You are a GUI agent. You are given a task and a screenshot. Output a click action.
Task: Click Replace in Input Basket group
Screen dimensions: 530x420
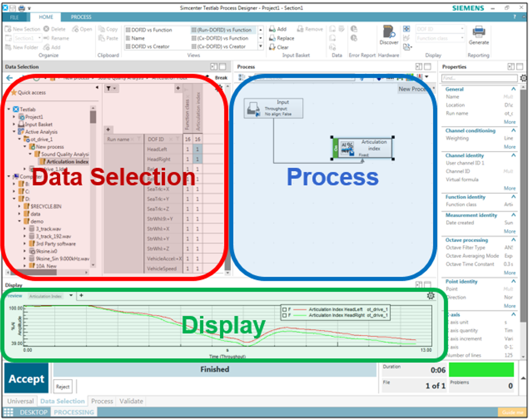tap(281, 39)
